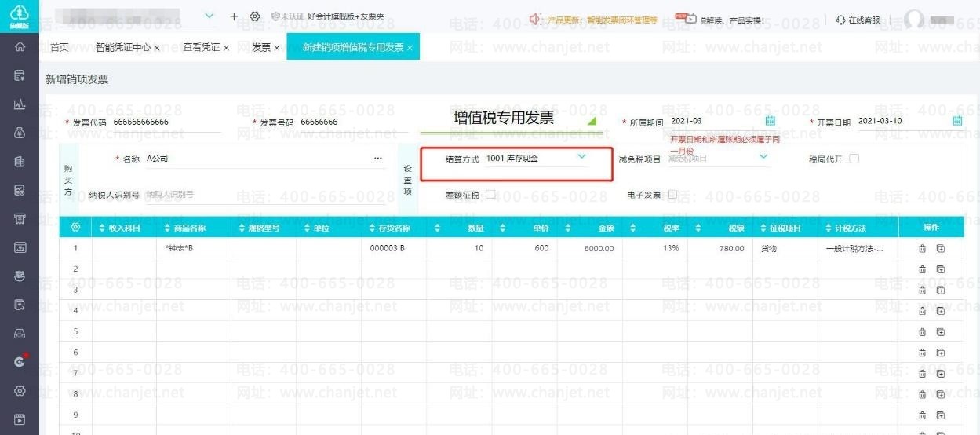Screen dimensions: 980x435
Task: Click copy icon on row 6
Action: pos(940,353)
